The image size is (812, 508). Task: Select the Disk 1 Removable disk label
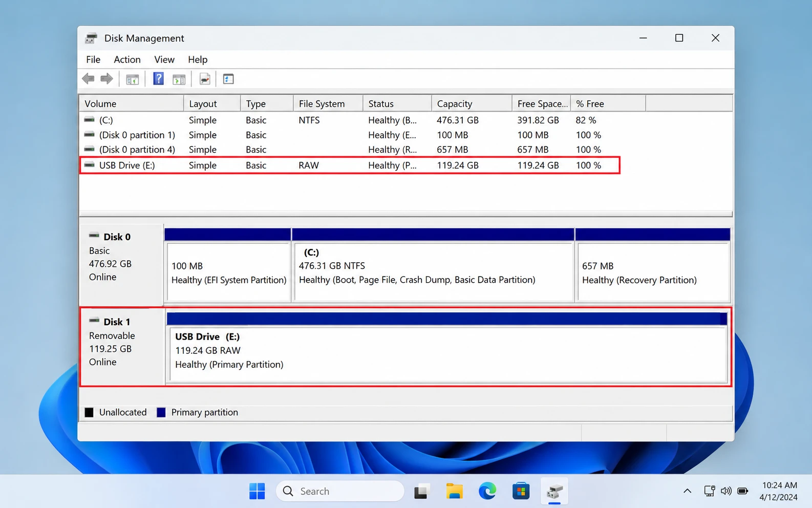click(x=123, y=347)
